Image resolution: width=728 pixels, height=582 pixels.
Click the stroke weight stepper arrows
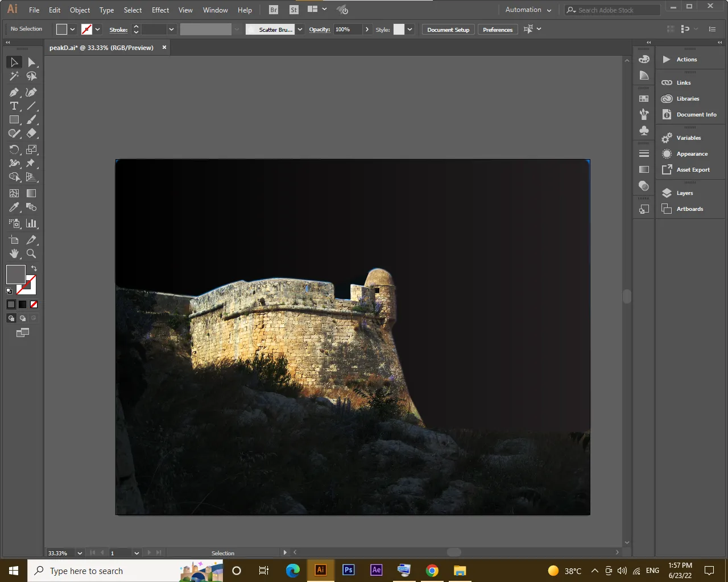136,30
